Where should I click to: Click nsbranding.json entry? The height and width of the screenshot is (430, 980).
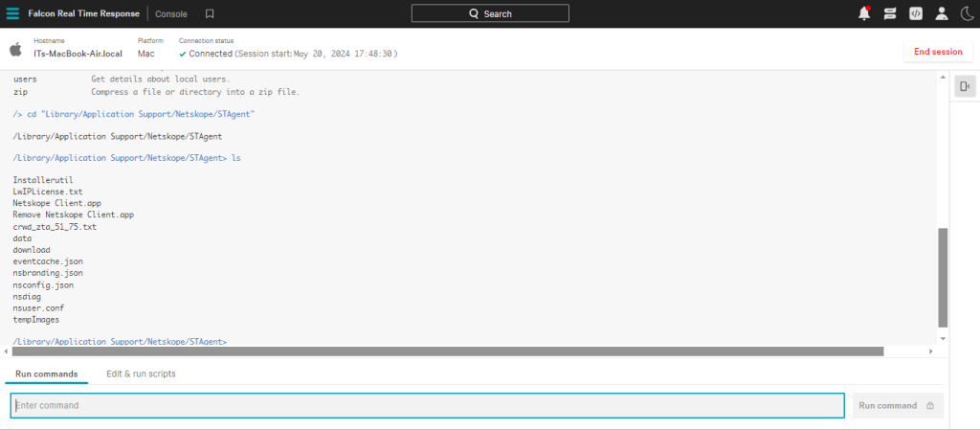(x=48, y=273)
